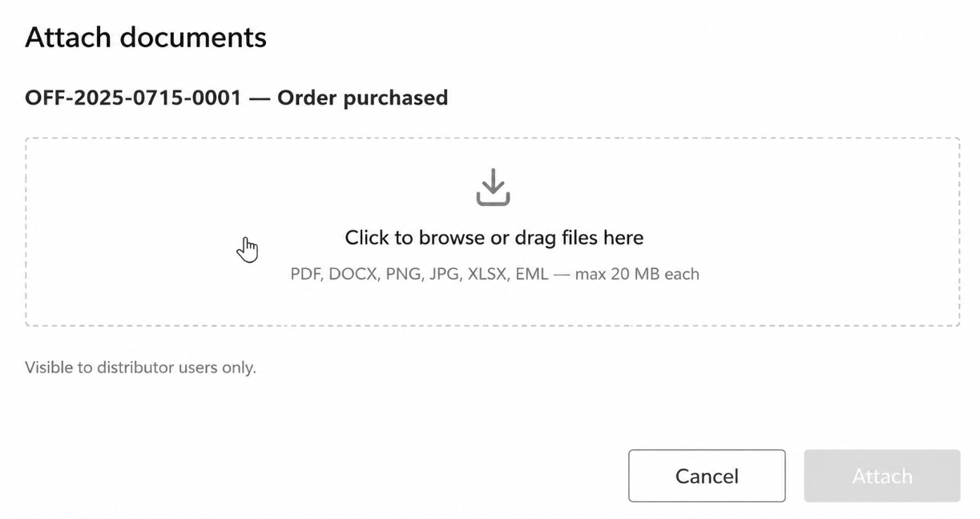The height and width of the screenshot is (519, 980).
Task: Click the XLSX, EML portion of hint
Action: click(509, 274)
